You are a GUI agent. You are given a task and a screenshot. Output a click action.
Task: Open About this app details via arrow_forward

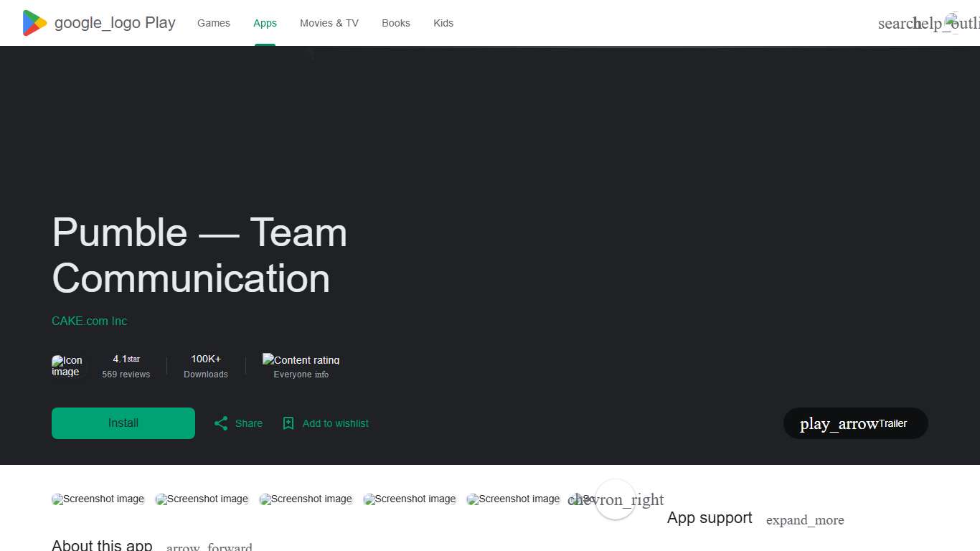[x=209, y=545]
